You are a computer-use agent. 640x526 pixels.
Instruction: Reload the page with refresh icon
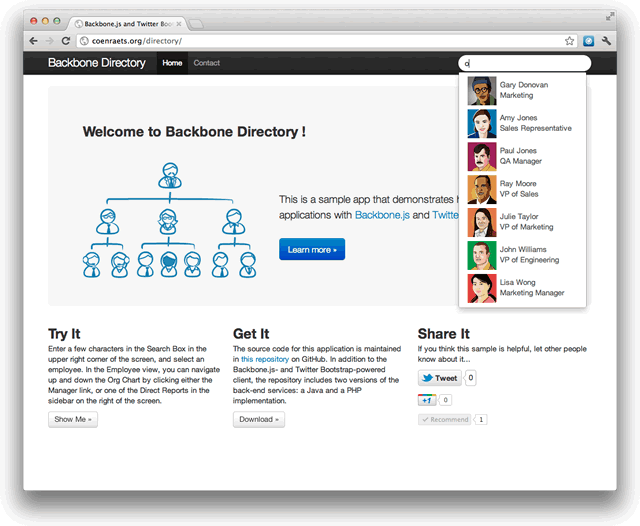click(x=66, y=41)
